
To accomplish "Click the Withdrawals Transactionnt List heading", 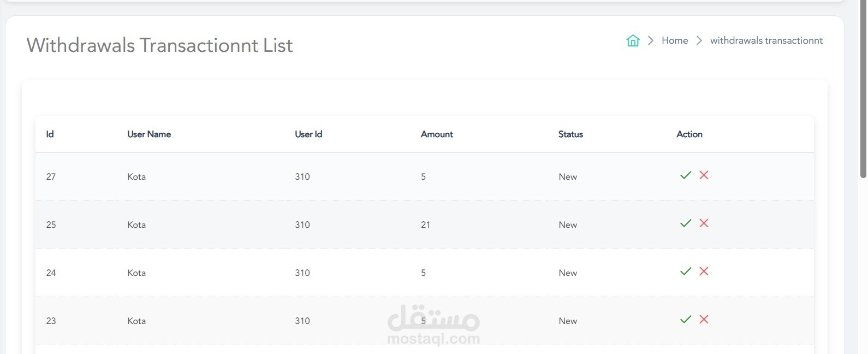I will 159,45.
